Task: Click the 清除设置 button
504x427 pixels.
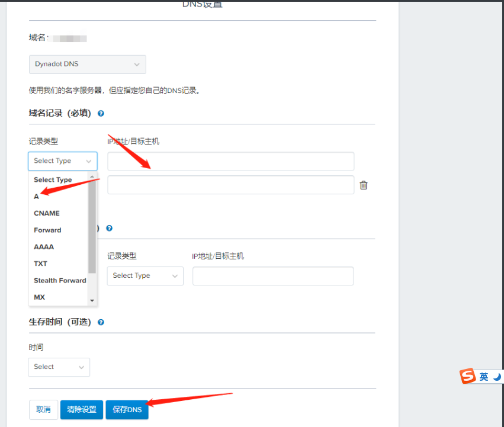Action: (x=81, y=409)
